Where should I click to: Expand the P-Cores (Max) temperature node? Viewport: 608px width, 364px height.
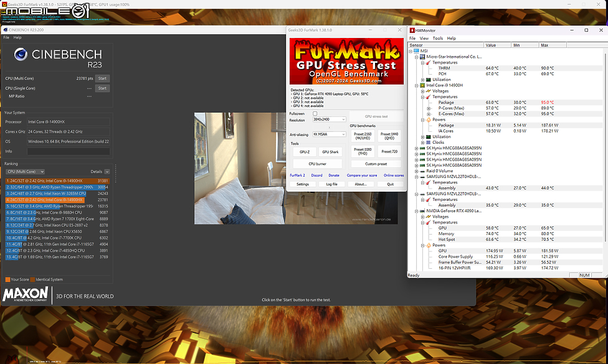(x=429, y=108)
